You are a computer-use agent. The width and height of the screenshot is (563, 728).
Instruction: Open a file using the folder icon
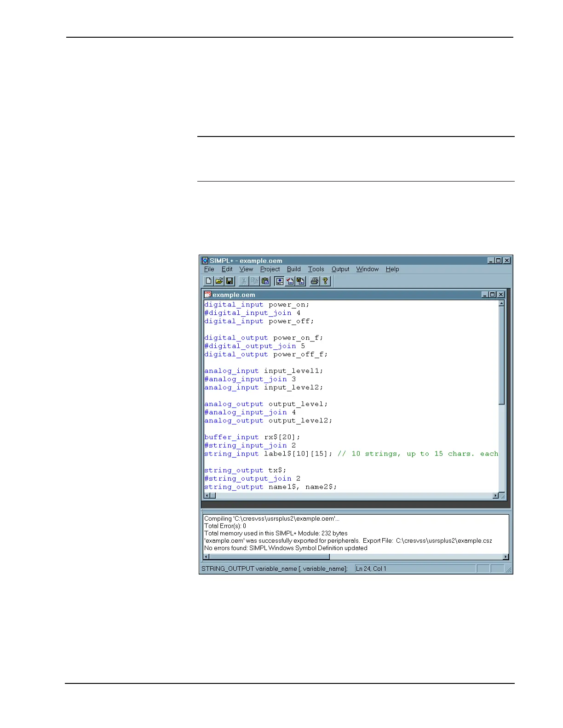(219, 281)
